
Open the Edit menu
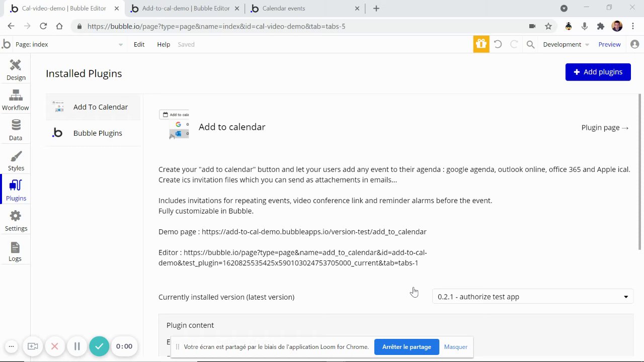pyautogui.click(x=139, y=44)
